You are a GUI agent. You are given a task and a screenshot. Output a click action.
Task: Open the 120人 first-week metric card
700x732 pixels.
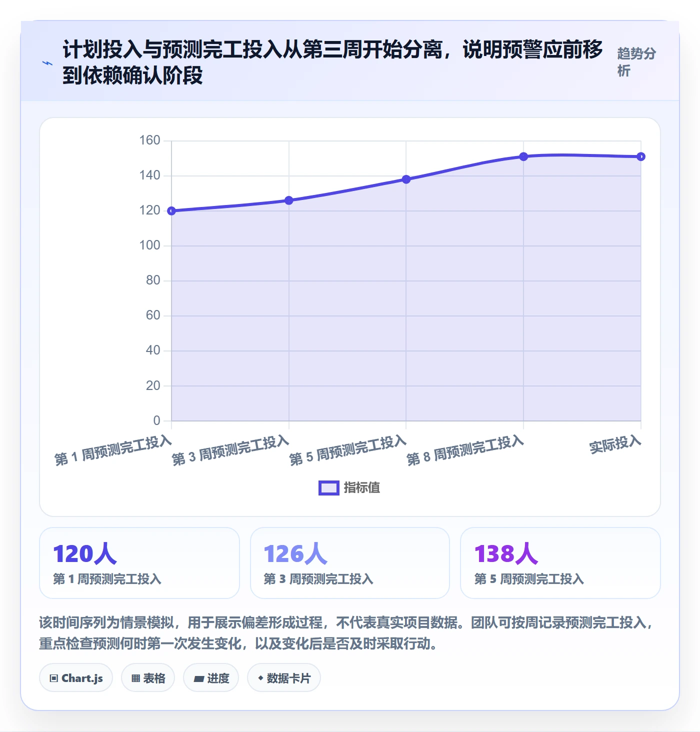coord(139,563)
